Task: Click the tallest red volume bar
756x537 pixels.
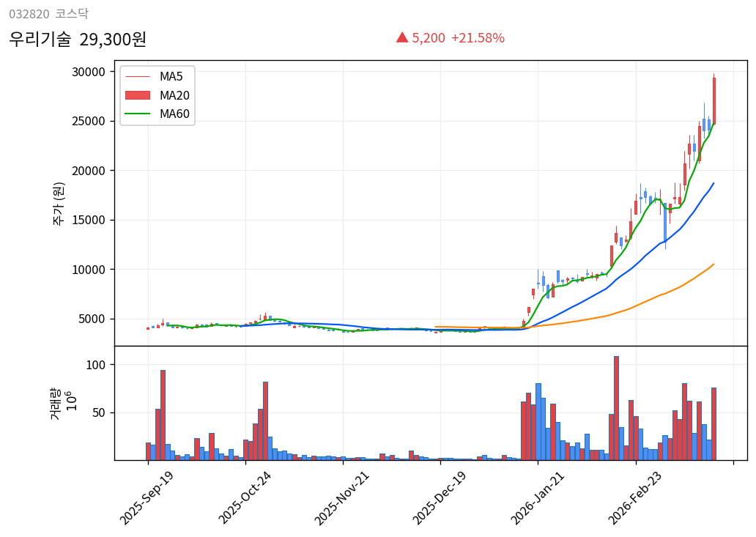Action: (x=616, y=407)
